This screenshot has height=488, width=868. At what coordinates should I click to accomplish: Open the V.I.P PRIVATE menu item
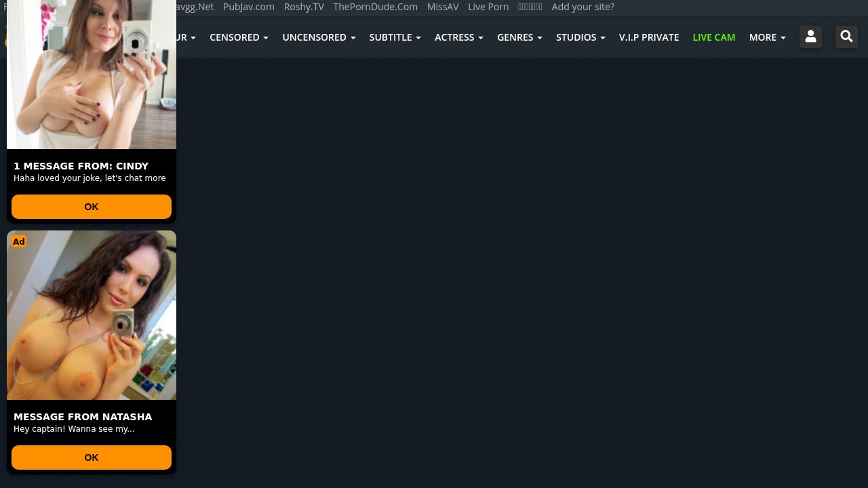(649, 37)
